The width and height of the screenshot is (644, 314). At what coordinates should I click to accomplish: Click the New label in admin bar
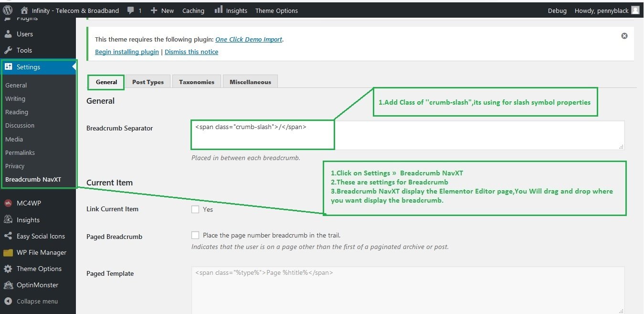[x=168, y=11]
